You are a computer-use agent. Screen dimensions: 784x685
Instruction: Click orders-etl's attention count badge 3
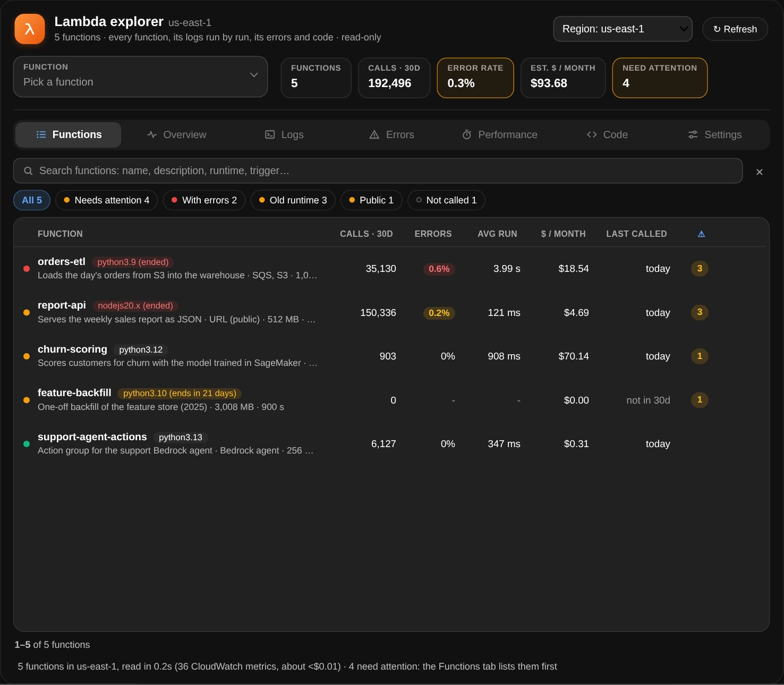point(700,269)
